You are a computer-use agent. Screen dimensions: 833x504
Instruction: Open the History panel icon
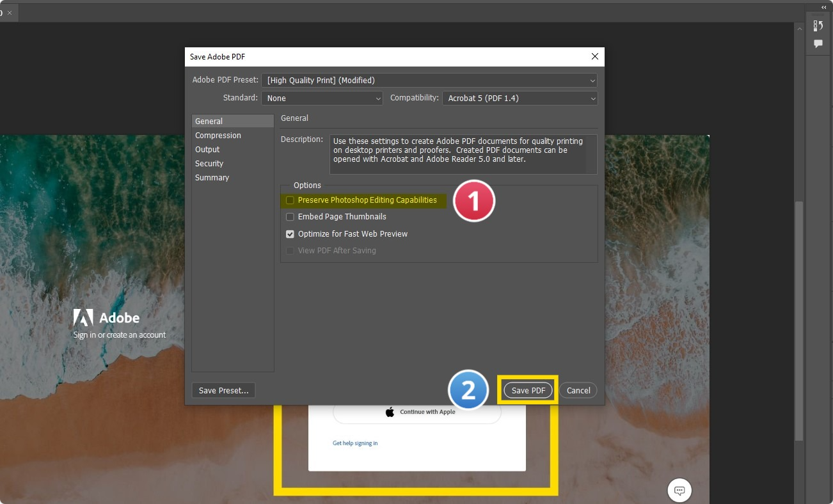point(818,26)
